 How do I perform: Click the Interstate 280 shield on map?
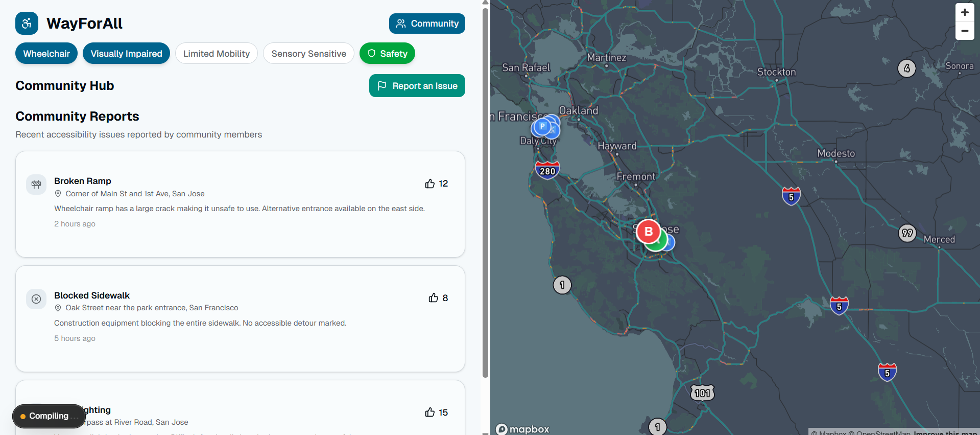pyautogui.click(x=547, y=170)
